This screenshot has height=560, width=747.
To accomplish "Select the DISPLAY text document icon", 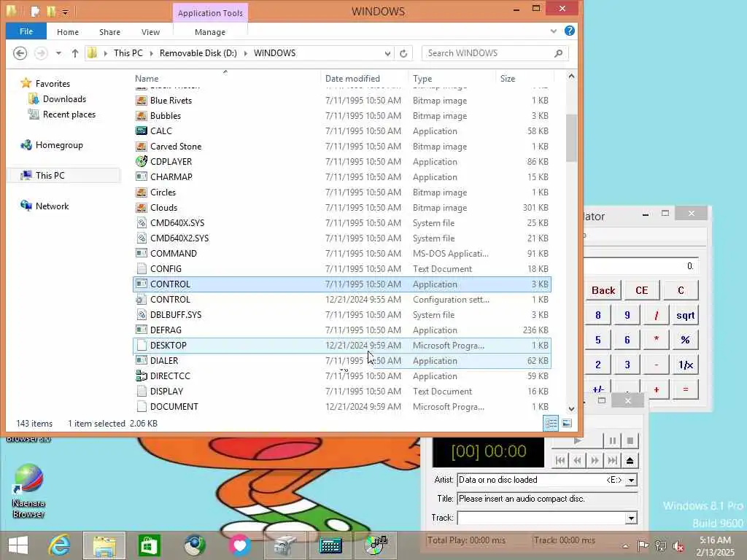I will click(141, 391).
